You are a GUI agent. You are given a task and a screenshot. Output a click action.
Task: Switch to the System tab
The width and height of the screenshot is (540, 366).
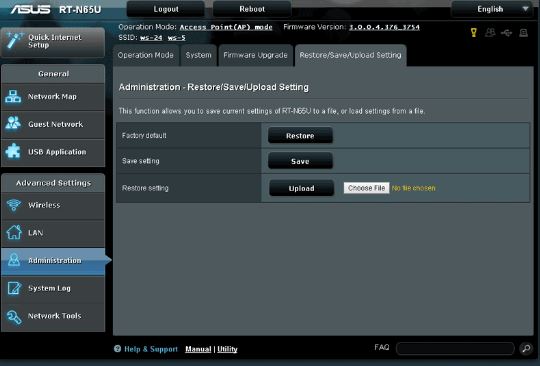[x=198, y=55]
